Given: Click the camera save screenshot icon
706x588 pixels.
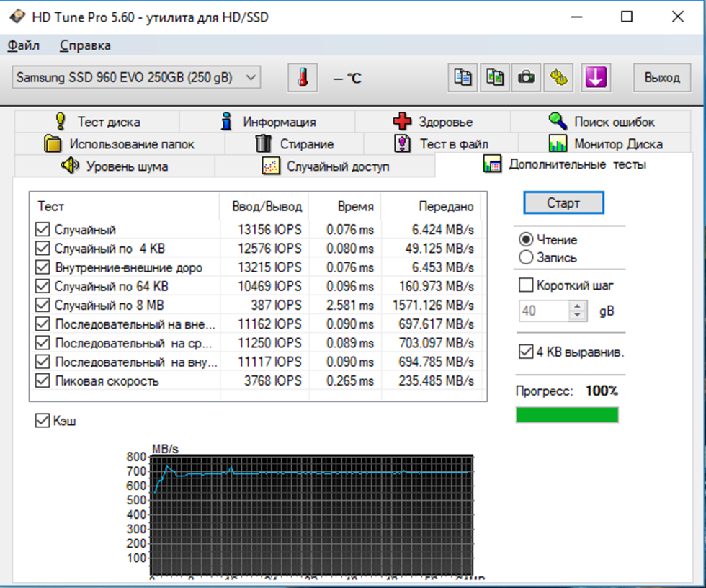Looking at the screenshot, I should pos(527,78).
